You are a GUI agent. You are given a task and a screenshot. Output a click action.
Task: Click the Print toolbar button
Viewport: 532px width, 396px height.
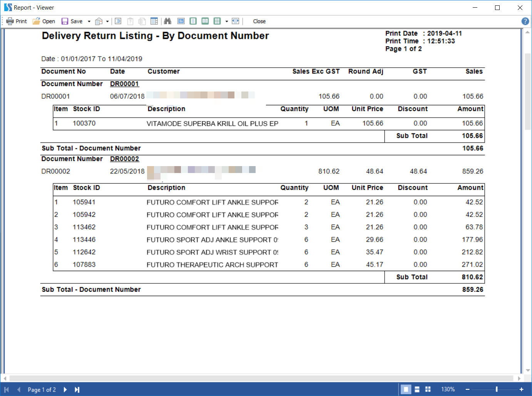[x=17, y=21]
